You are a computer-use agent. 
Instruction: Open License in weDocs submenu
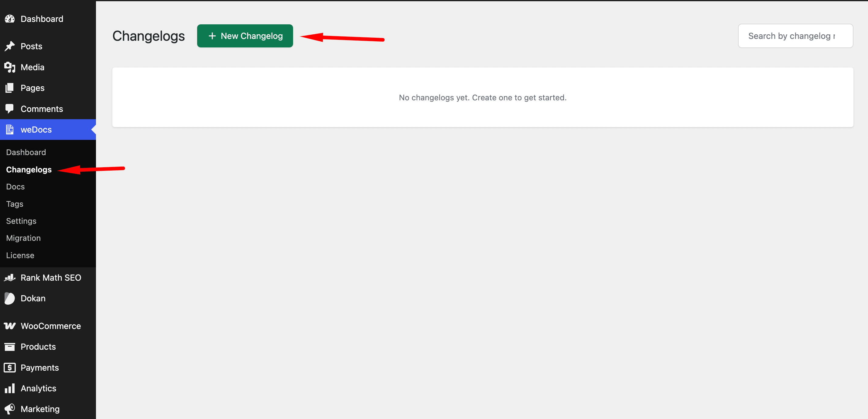pyautogui.click(x=20, y=255)
